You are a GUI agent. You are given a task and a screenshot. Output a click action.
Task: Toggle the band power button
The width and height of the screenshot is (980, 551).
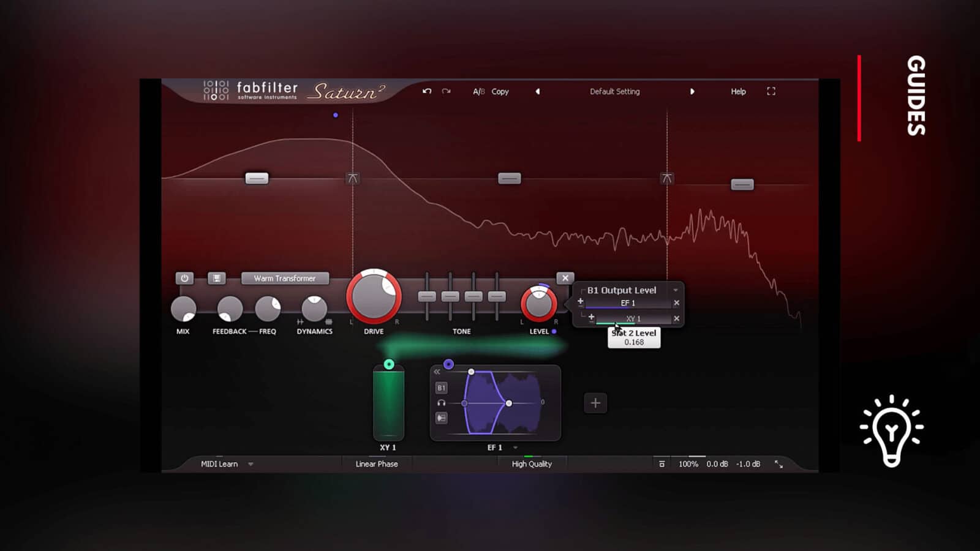tap(184, 278)
